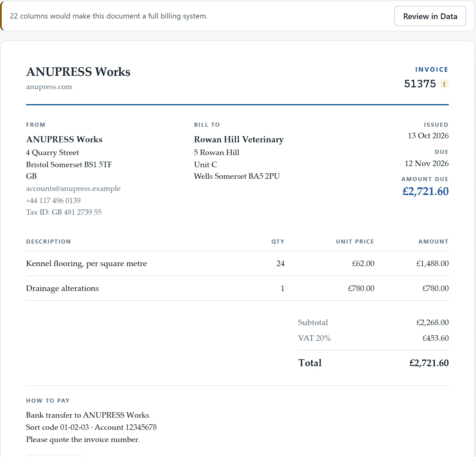Image resolution: width=476 pixels, height=457 pixels.
Task: Click the £780.00 unit price cell
Action: (x=361, y=288)
